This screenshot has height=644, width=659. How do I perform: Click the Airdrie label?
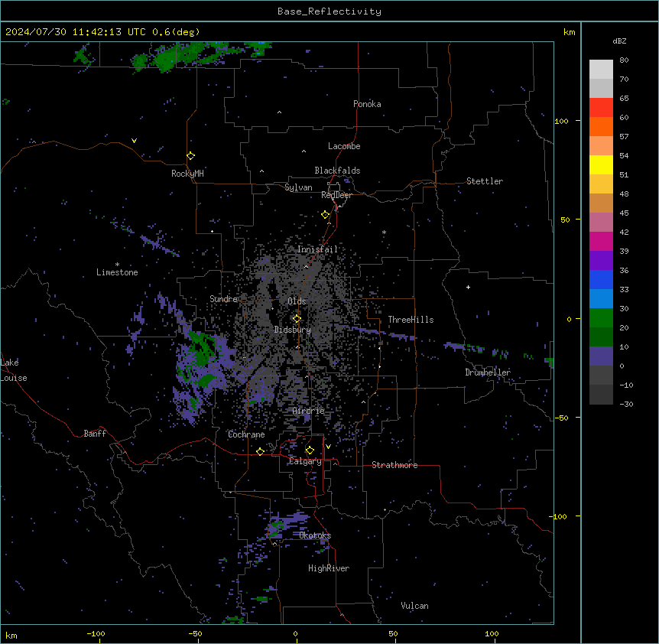[309, 411]
